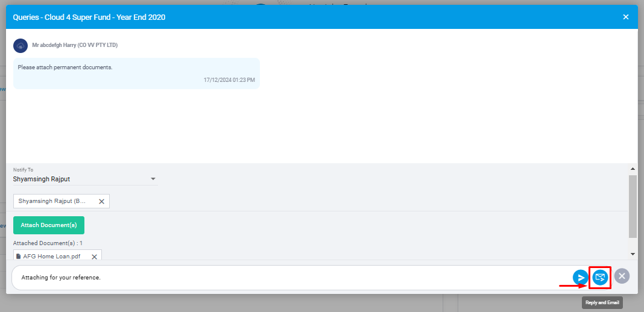Click the reply panel scrollbar thumb
644x312 pixels.
click(x=633, y=206)
